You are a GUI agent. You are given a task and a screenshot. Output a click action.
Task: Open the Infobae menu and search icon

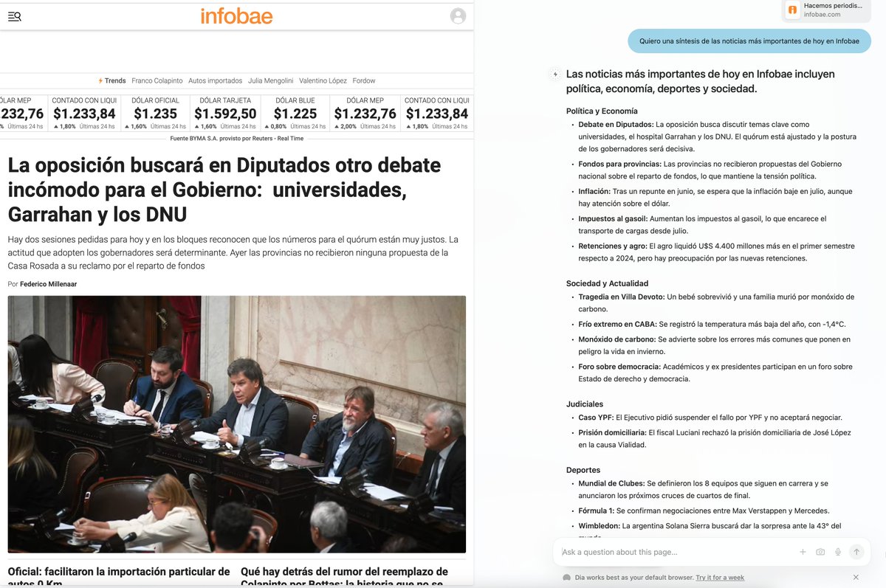pos(15,16)
